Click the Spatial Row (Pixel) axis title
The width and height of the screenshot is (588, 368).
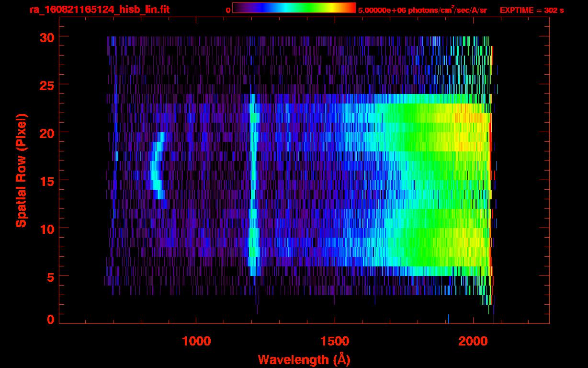21,171
